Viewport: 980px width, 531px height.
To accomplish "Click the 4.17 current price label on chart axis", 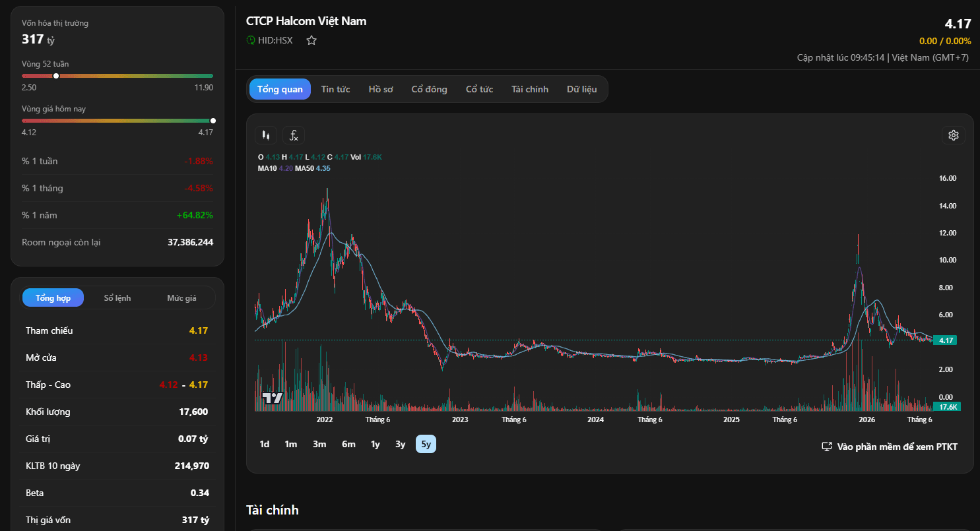I will 946,340.
